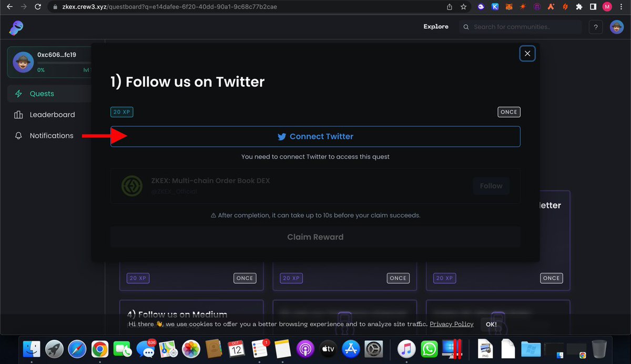Open Explore in the top navigation
Viewport: 631px width, 364px height.
(x=436, y=26)
